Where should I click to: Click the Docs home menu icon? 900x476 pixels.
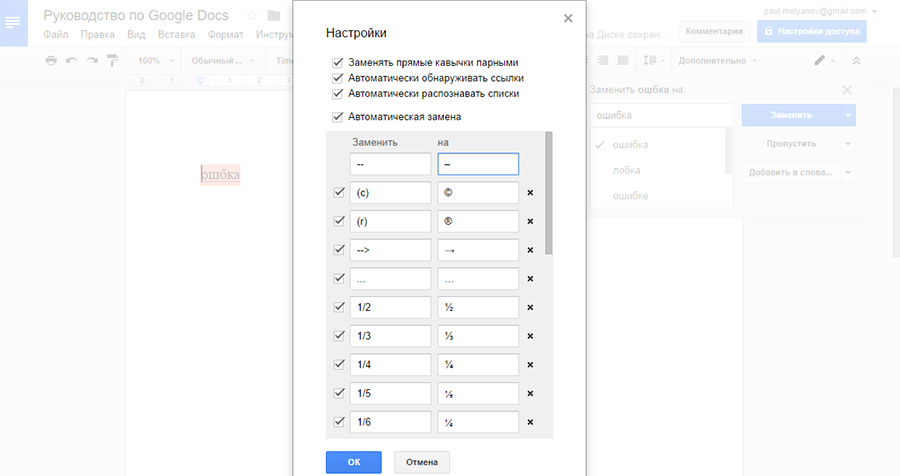(x=13, y=23)
